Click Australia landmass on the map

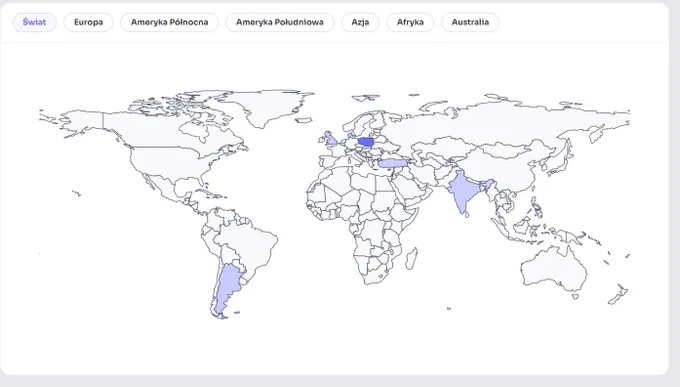pyautogui.click(x=554, y=269)
